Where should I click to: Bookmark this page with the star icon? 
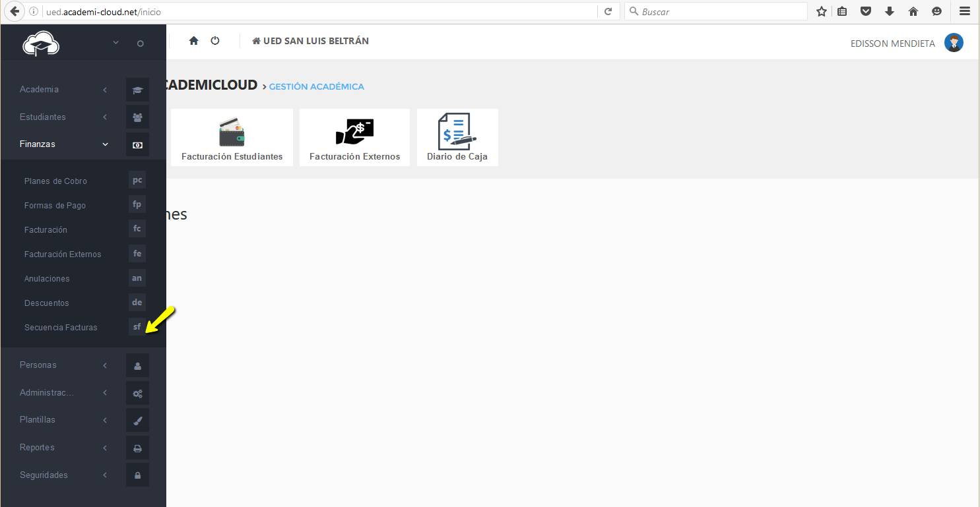pyautogui.click(x=822, y=11)
